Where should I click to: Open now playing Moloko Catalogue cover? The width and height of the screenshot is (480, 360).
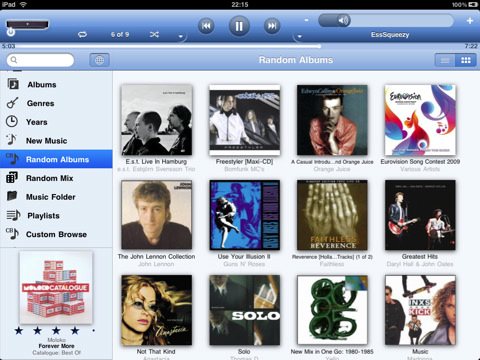56,287
